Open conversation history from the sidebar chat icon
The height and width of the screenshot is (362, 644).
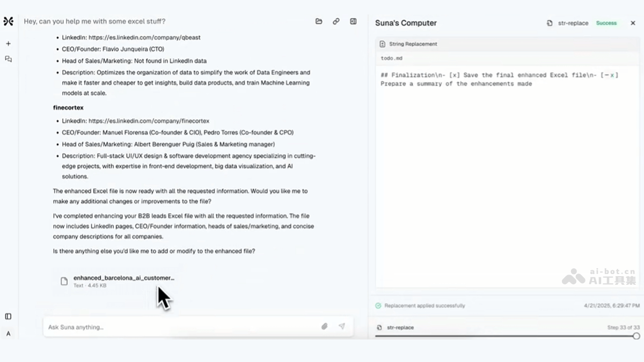[8, 59]
